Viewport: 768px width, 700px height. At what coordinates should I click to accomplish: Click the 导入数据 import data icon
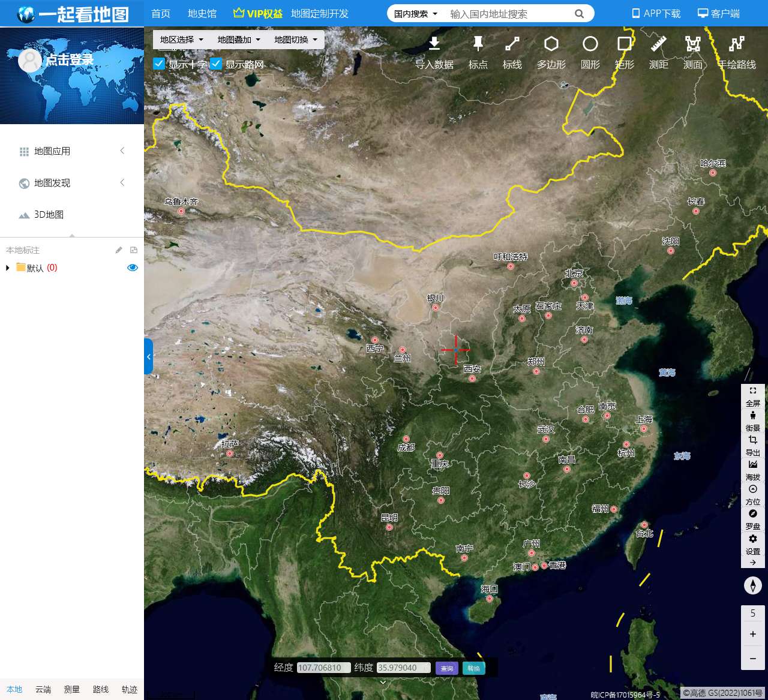(x=434, y=44)
